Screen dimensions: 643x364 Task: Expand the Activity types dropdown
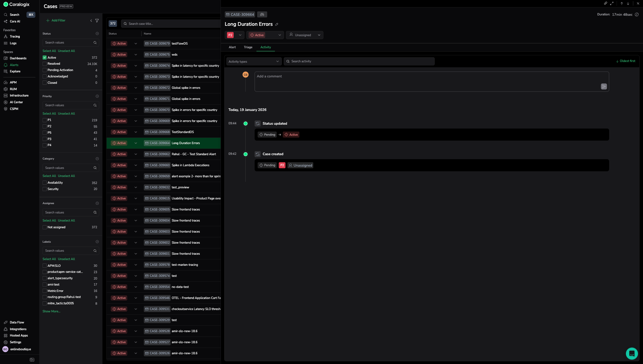tap(253, 62)
